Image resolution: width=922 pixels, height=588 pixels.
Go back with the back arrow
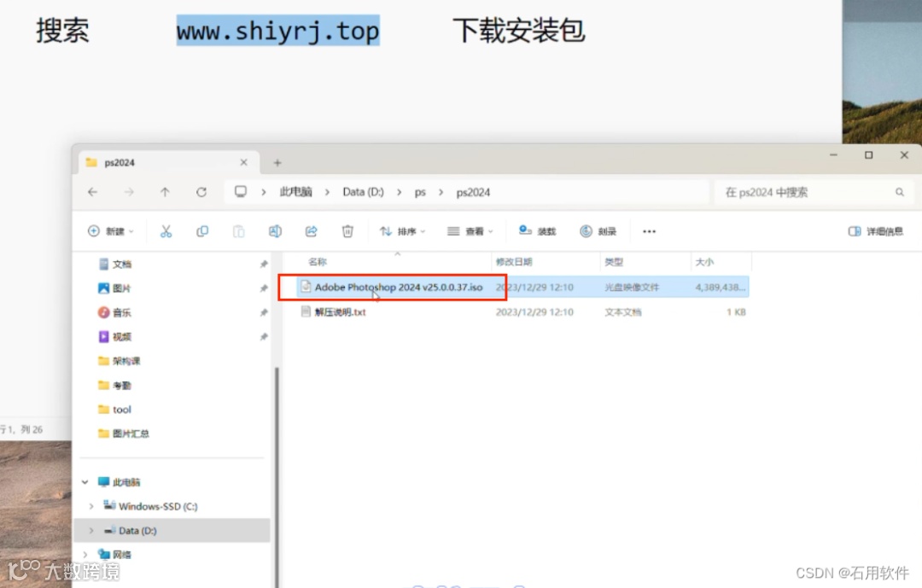click(x=92, y=192)
